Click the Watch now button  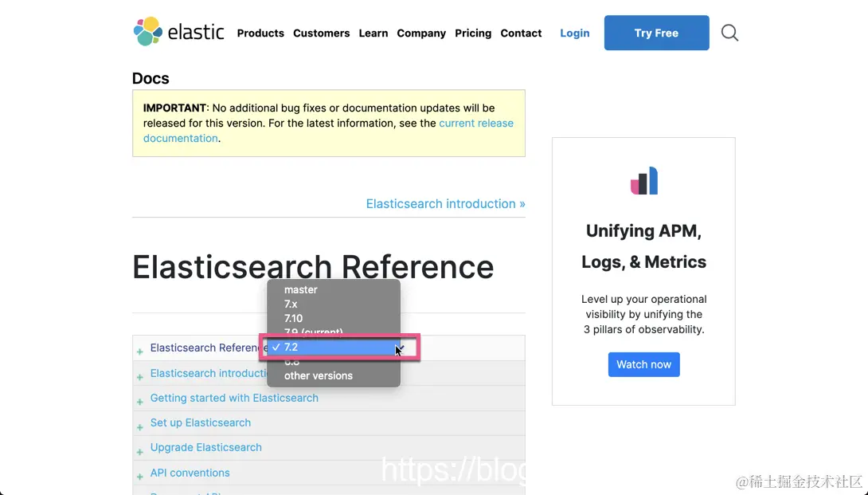pos(643,364)
